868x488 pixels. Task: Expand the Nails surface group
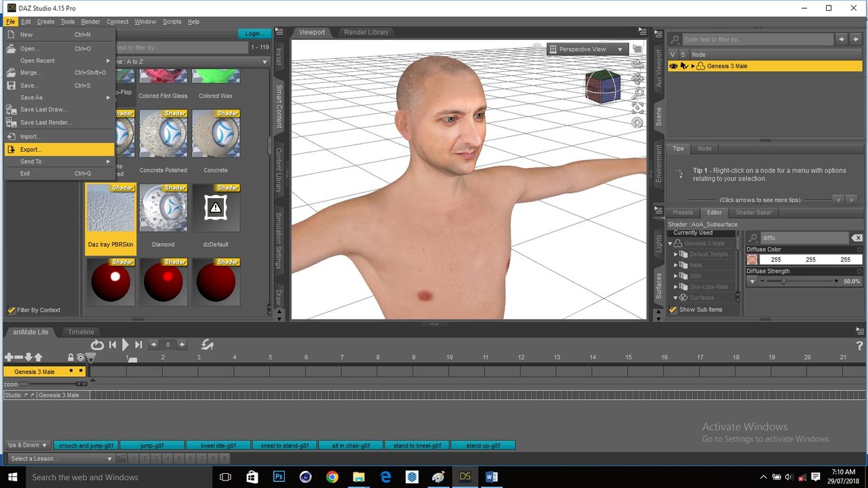tap(675, 265)
